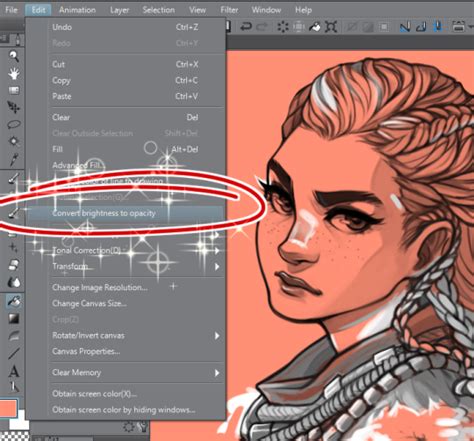Select the Pen tool

point(14,179)
